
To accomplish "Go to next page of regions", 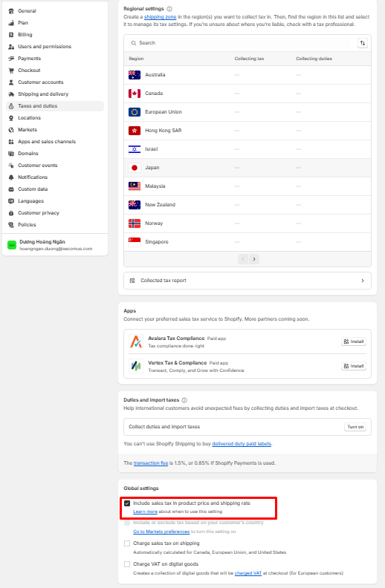I will (x=254, y=259).
